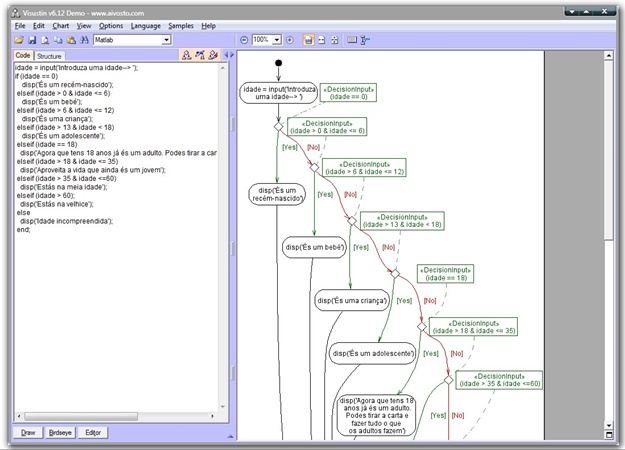Click the Editor button

[93, 432]
